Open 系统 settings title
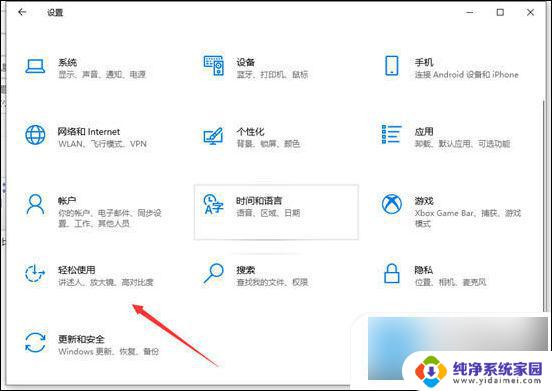552x391 pixels. (68, 63)
